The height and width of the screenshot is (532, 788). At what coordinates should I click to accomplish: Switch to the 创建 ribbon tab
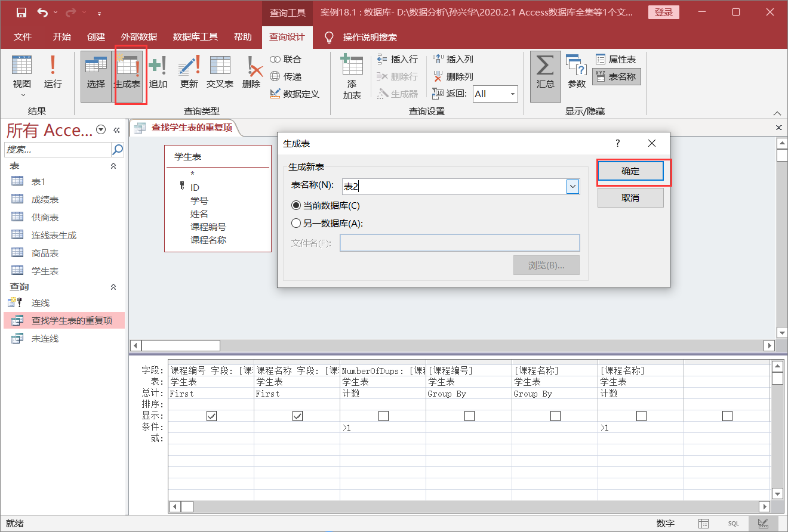pos(96,37)
